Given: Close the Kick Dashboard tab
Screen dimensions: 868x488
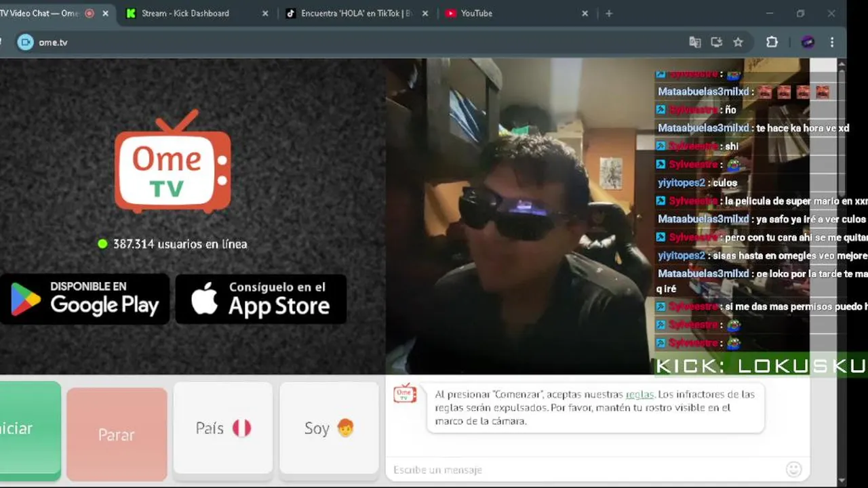Looking at the screenshot, I should 265,13.
